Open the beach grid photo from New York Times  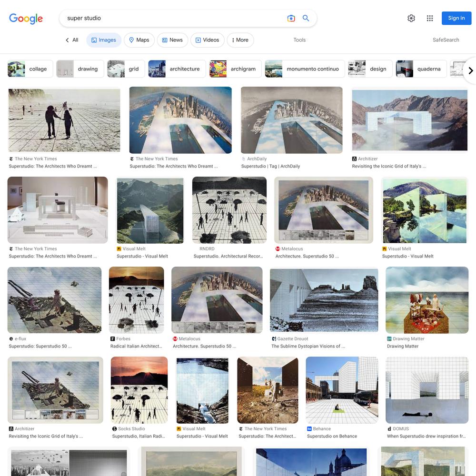(64, 120)
